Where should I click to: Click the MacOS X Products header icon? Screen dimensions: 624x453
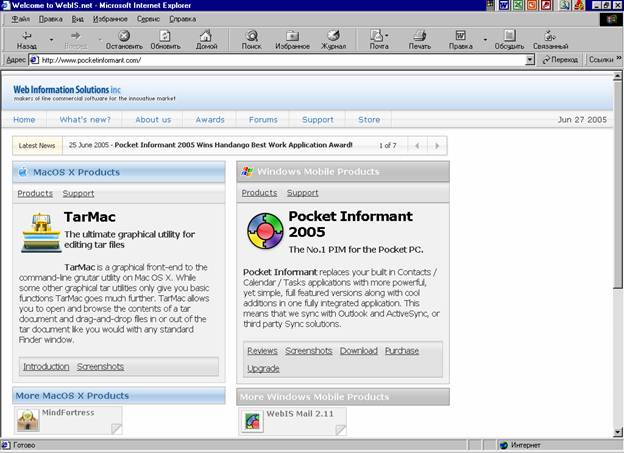23,172
